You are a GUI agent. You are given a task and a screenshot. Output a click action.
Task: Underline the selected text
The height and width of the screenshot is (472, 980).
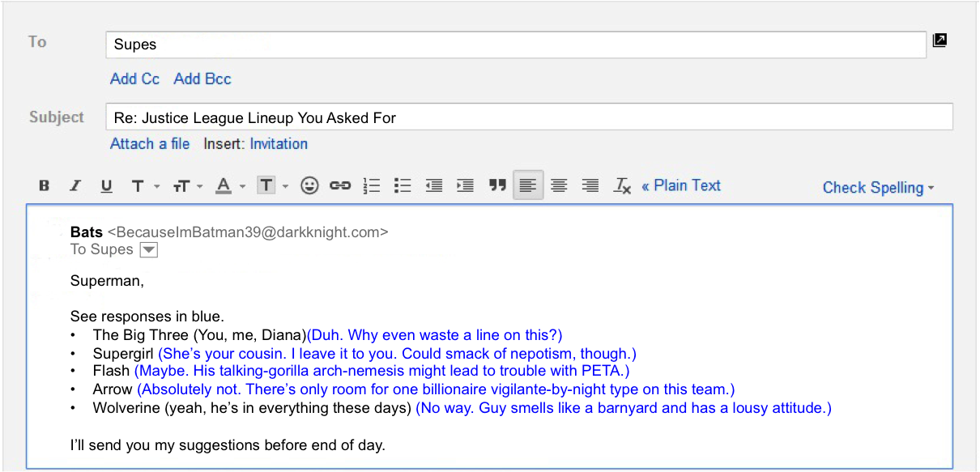[106, 185]
